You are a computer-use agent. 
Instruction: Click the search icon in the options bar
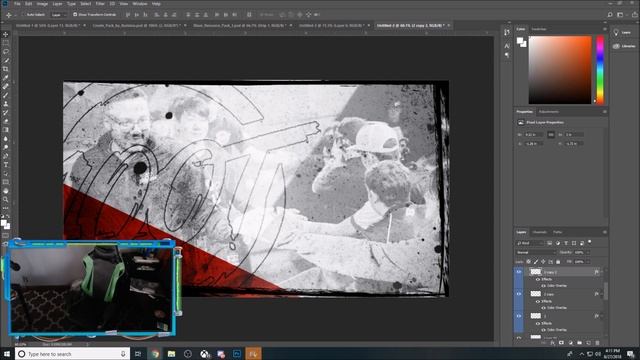pos(610,15)
